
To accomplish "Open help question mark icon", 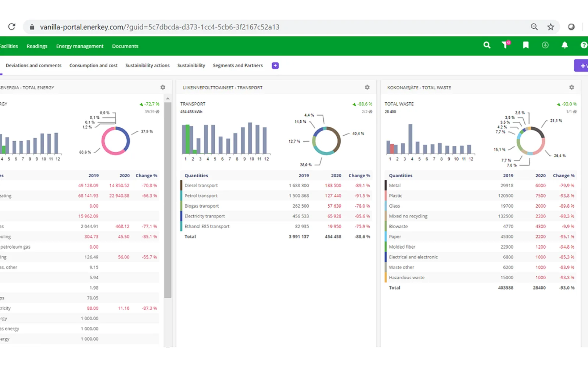I will [x=584, y=45].
